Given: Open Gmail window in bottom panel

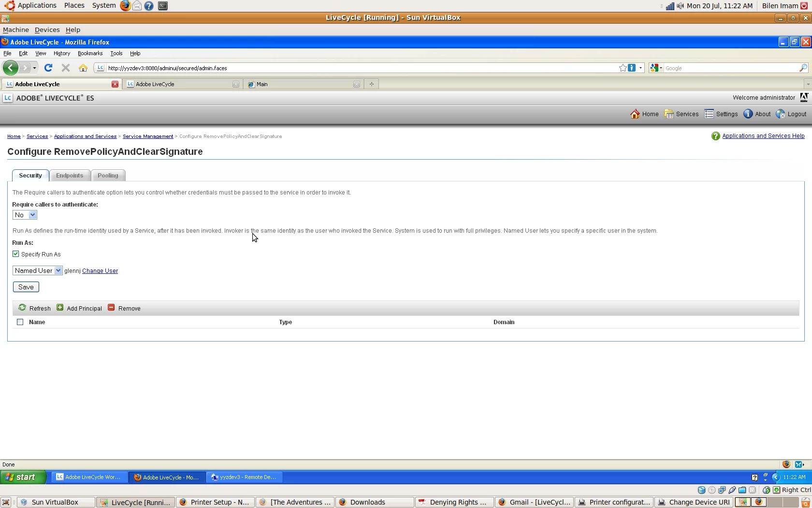Looking at the screenshot, I should point(534,503).
